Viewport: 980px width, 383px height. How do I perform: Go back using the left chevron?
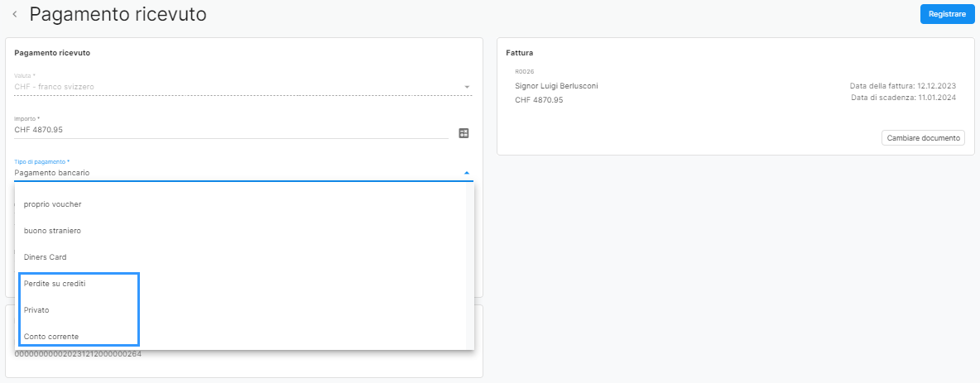[x=14, y=14]
